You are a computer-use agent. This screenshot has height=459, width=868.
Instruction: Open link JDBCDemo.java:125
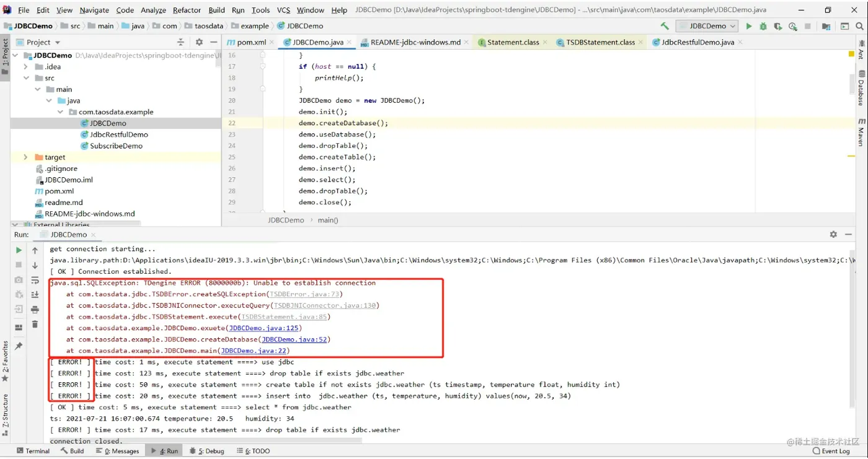click(x=263, y=328)
